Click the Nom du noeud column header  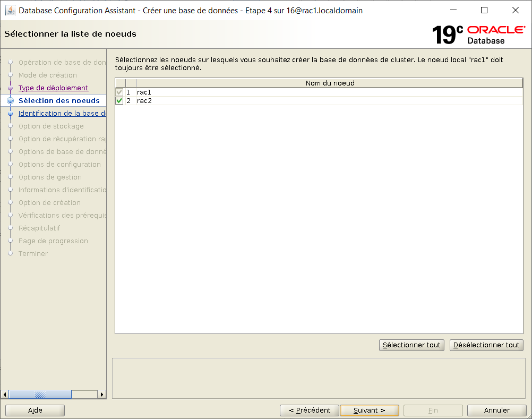[330, 83]
